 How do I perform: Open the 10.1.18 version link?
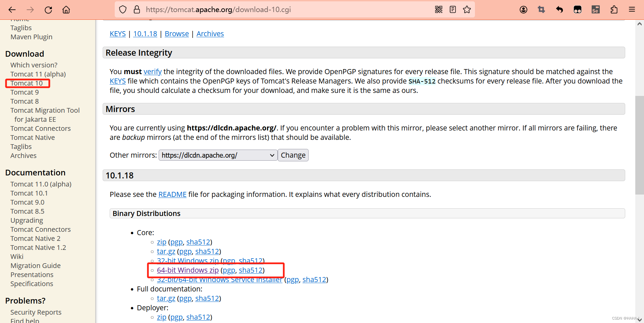(145, 34)
